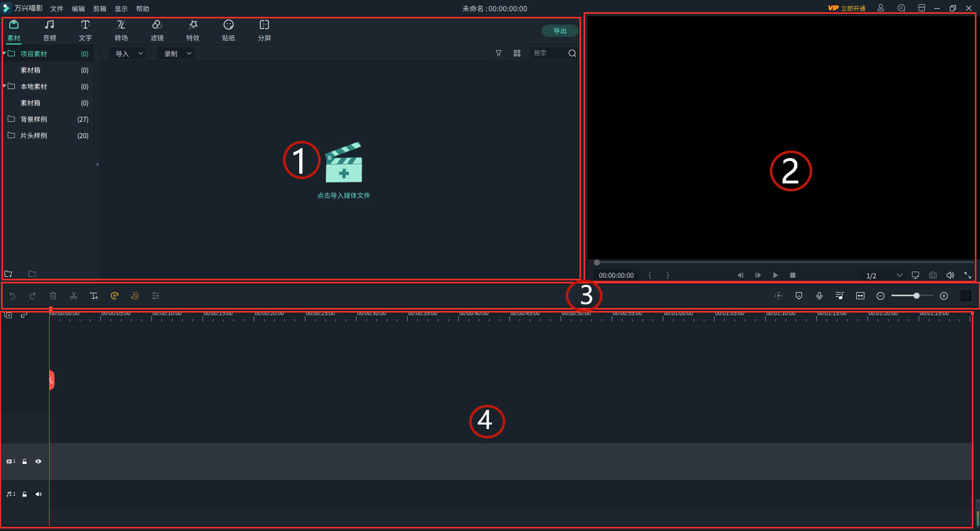Click the 点击导入媒体文件 link
This screenshot has width=980, height=531.
pyautogui.click(x=344, y=195)
